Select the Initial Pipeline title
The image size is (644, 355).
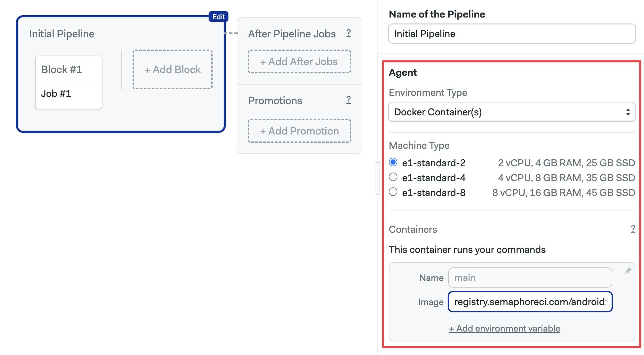(62, 34)
